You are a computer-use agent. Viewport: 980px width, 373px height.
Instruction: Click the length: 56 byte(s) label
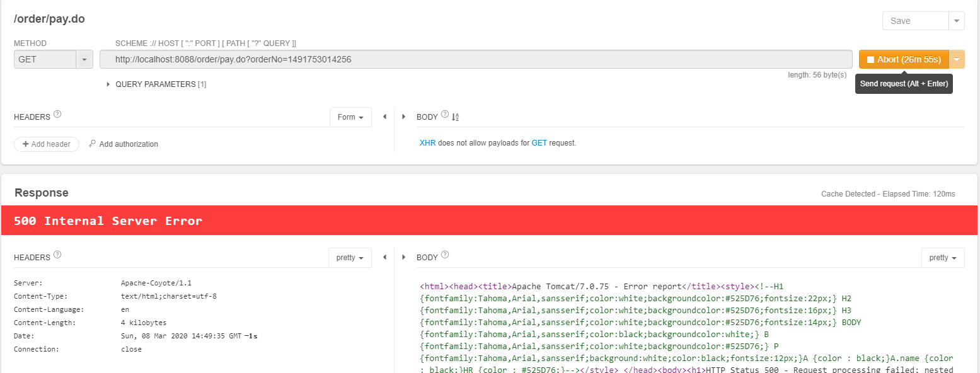pyautogui.click(x=817, y=74)
